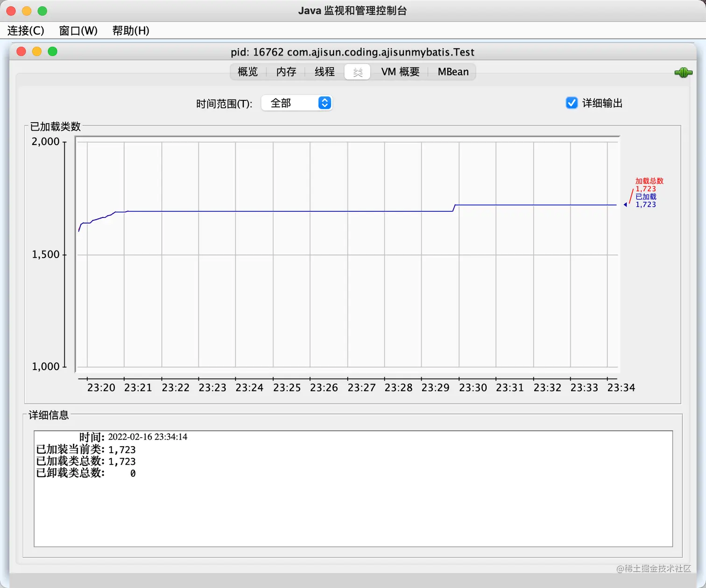This screenshot has width=706, height=588.
Task: Select the 类 tab
Action: 358,72
